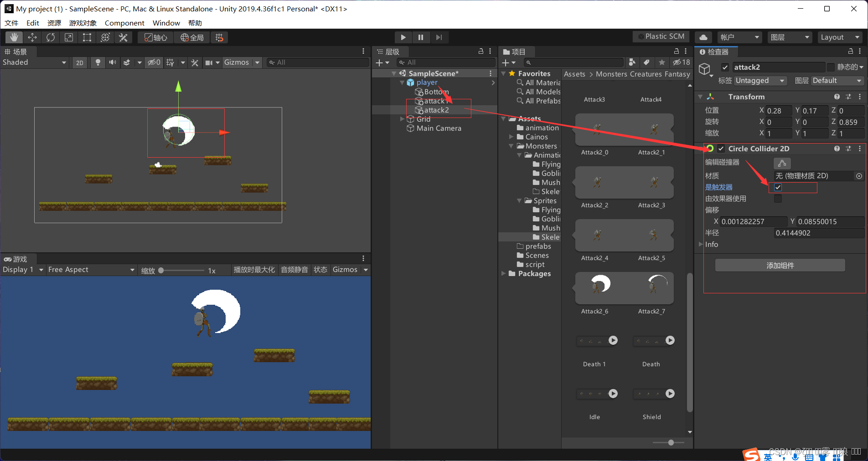
Task: Open the Account dropdown
Action: click(739, 37)
